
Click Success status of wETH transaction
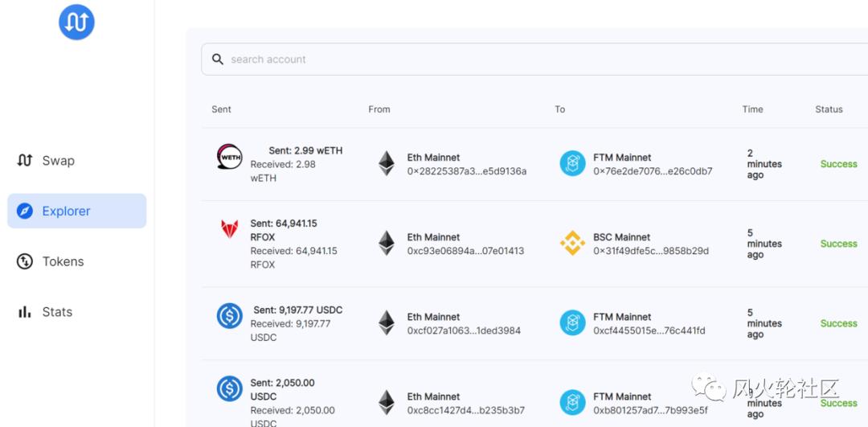click(838, 164)
